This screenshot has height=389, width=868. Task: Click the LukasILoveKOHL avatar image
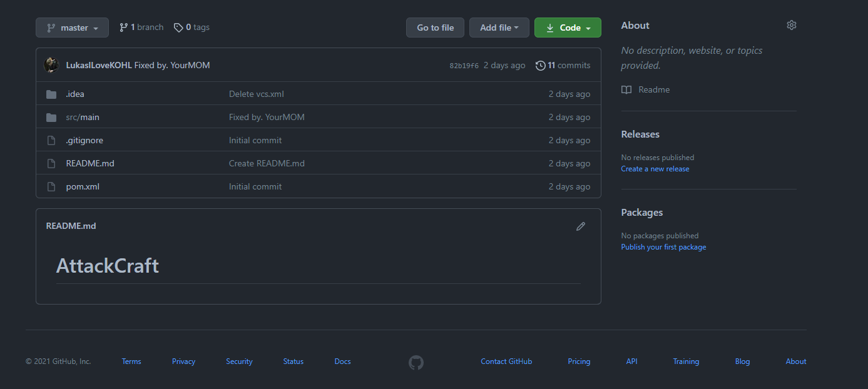tap(51, 65)
